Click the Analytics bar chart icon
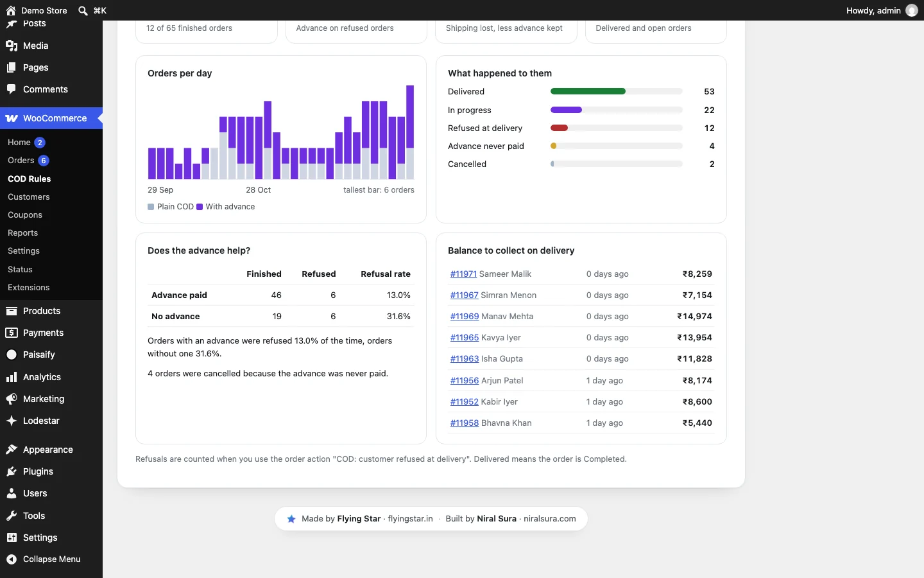 [x=12, y=377]
